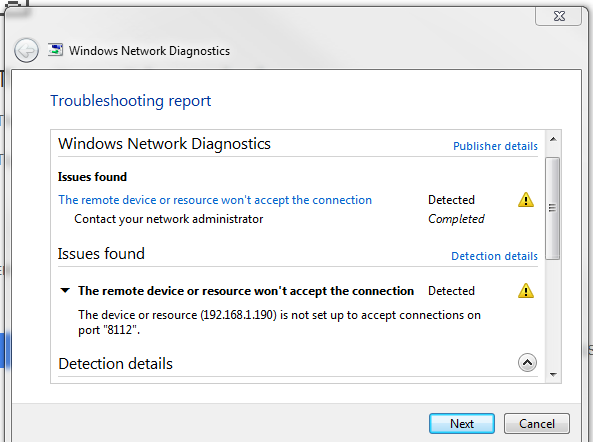Open the blue remote device issue link
The image size is (593, 442).
coord(215,200)
